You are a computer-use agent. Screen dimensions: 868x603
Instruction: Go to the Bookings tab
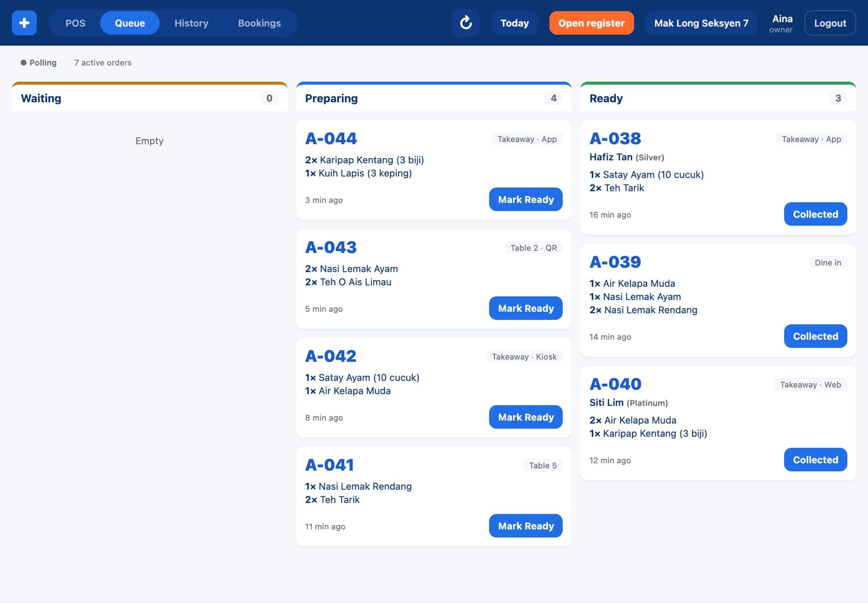(259, 23)
